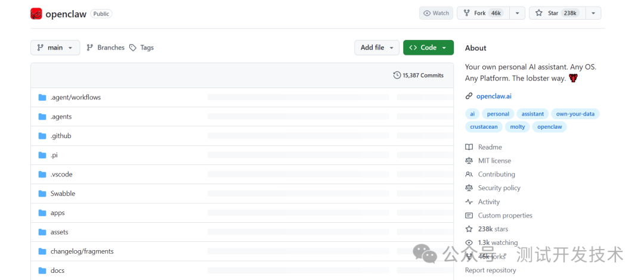Click the folder icon beside .vscode
The height and width of the screenshot is (280, 644).
coord(42,175)
